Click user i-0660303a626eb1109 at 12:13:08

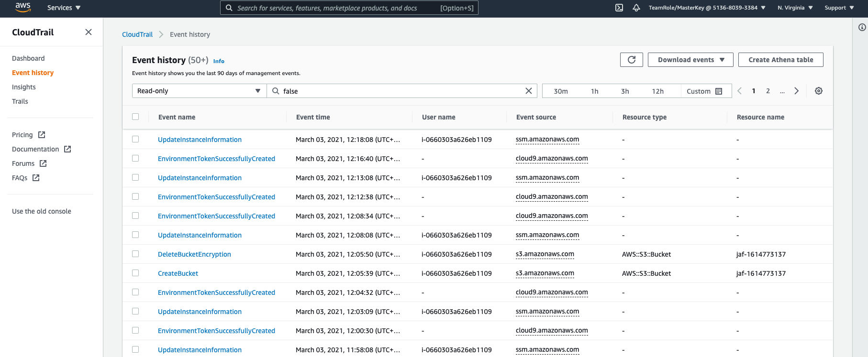[456, 178]
